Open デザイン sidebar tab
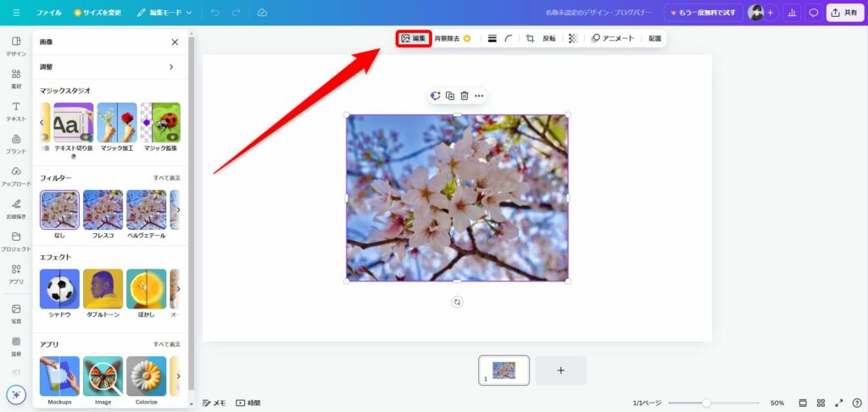868x412 pixels. point(16,46)
